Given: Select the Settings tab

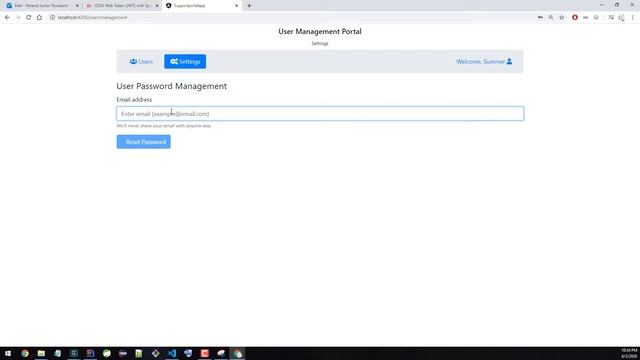Looking at the screenshot, I should coord(185,62).
